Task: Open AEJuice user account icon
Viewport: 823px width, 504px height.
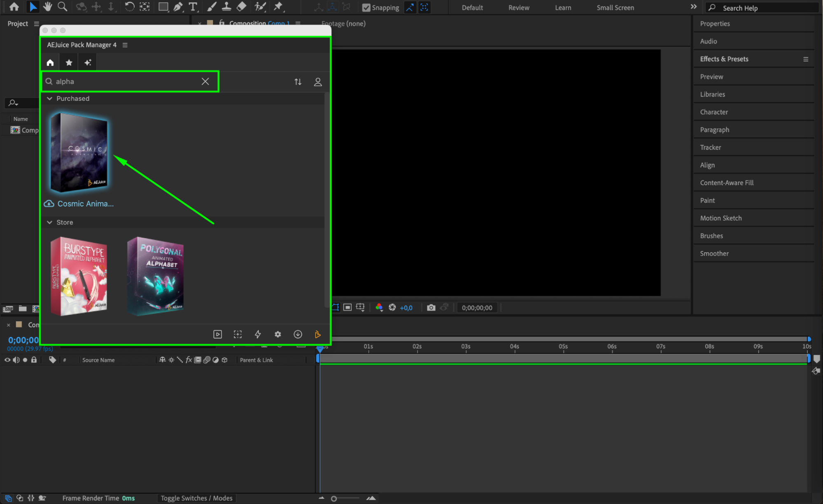Action: (318, 82)
